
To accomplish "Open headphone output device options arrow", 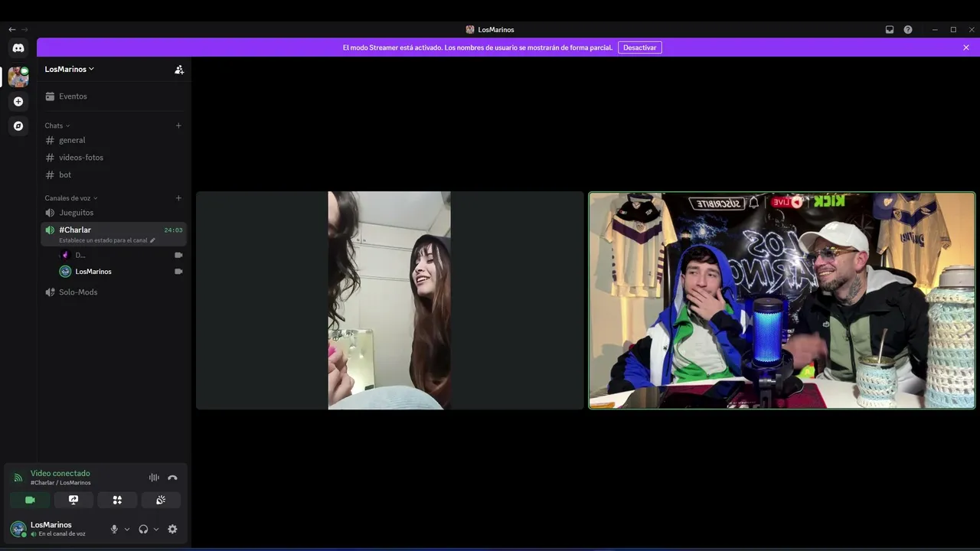I will (x=156, y=529).
